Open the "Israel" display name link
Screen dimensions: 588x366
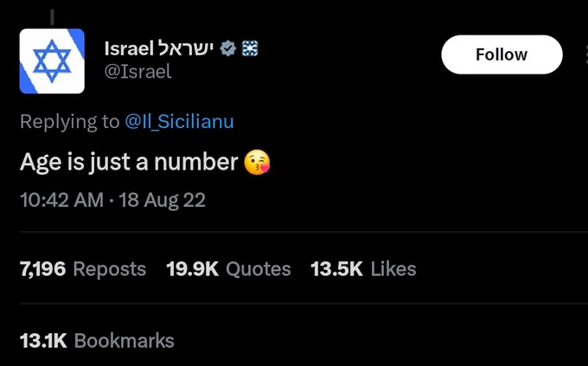click(x=128, y=48)
